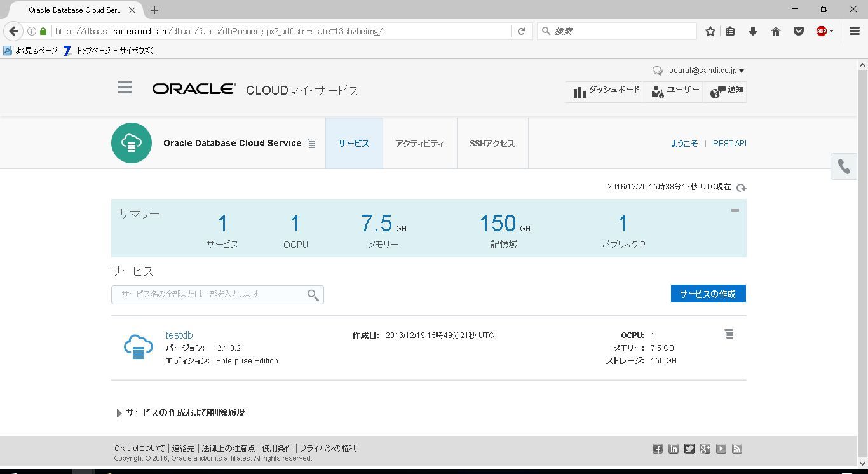
Task: Open the 連絡先 footer link
Action: (183, 449)
